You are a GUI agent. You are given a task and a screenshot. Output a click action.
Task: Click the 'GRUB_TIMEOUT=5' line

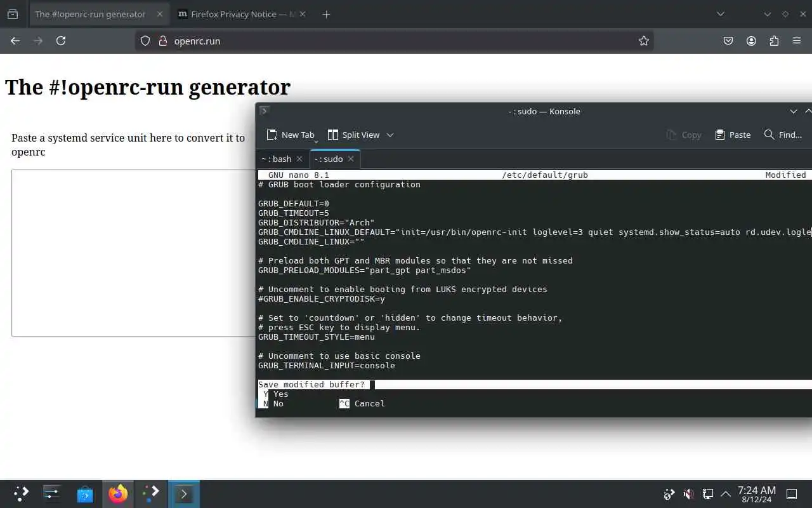click(x=294, y=213)
